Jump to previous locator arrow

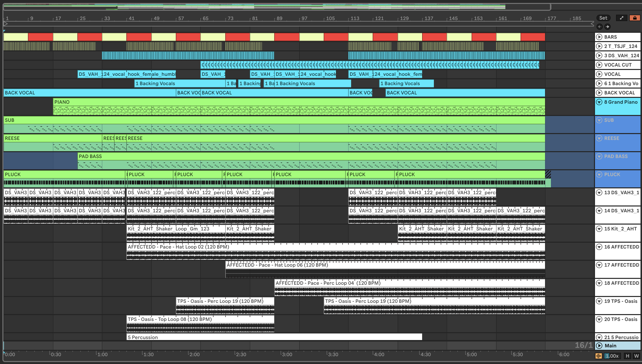(600, 26)
